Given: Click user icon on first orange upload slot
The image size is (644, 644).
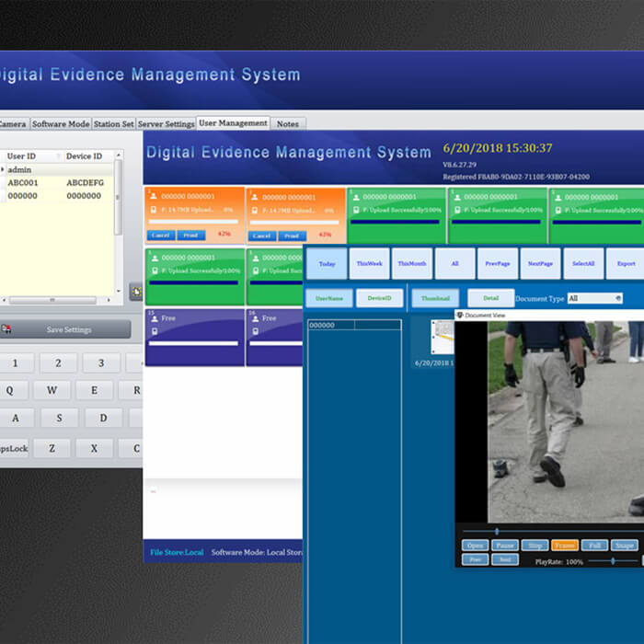Looking at the screenshot, I should (x=154, y=196).
